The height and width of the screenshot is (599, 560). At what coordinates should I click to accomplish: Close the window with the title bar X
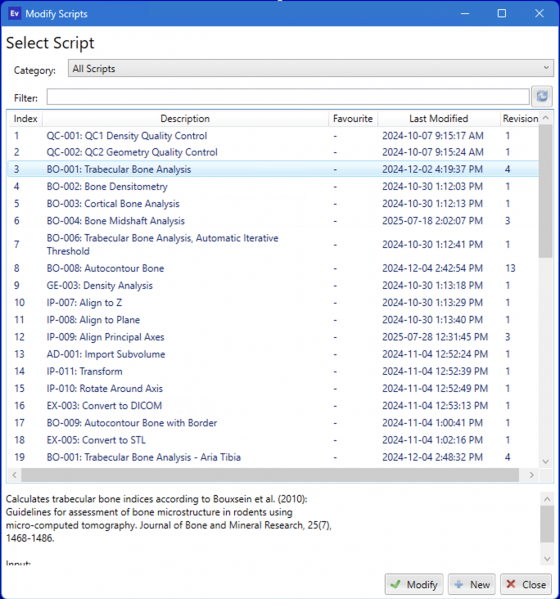point(539,14)
